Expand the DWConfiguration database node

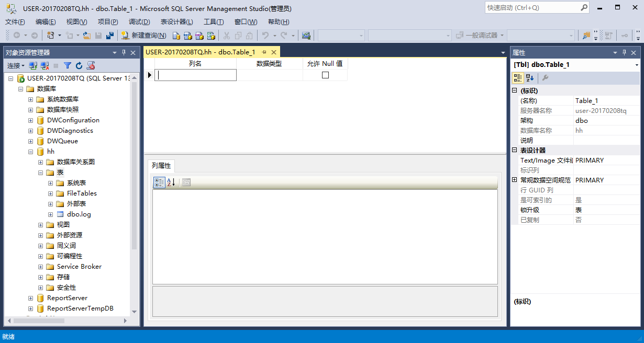(31, 120)
